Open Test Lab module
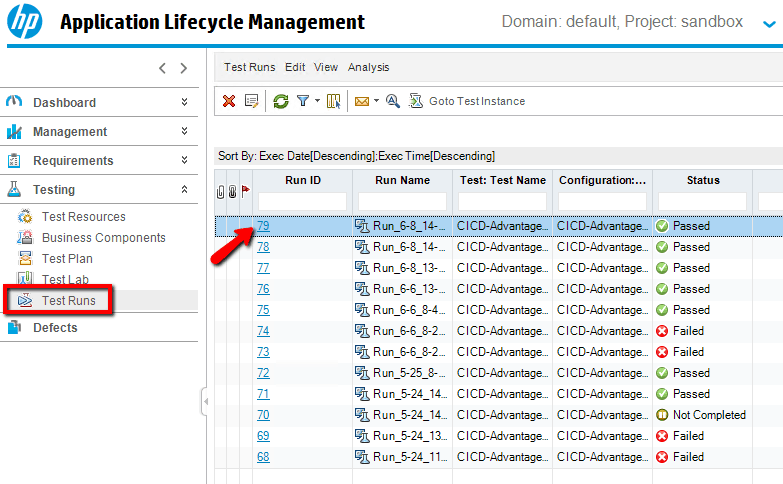The width and height of the screenshot is (783, 484). click(65, 280)
